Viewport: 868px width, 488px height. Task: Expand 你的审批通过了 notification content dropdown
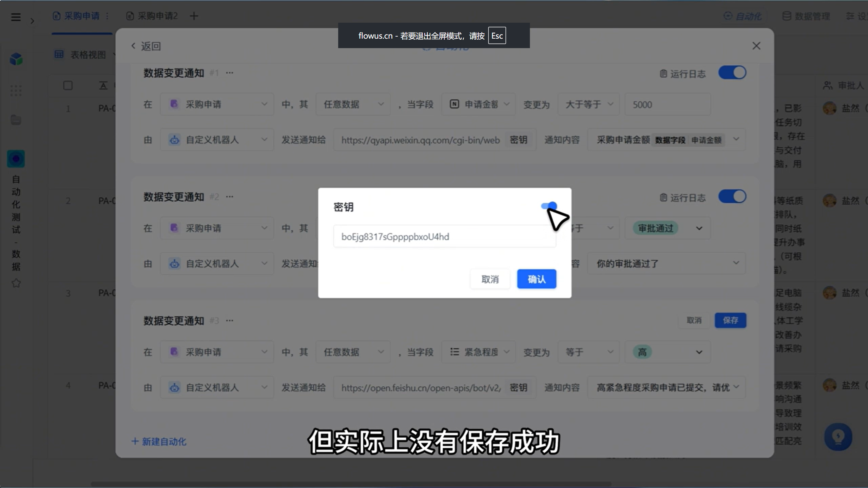(667, 263)
